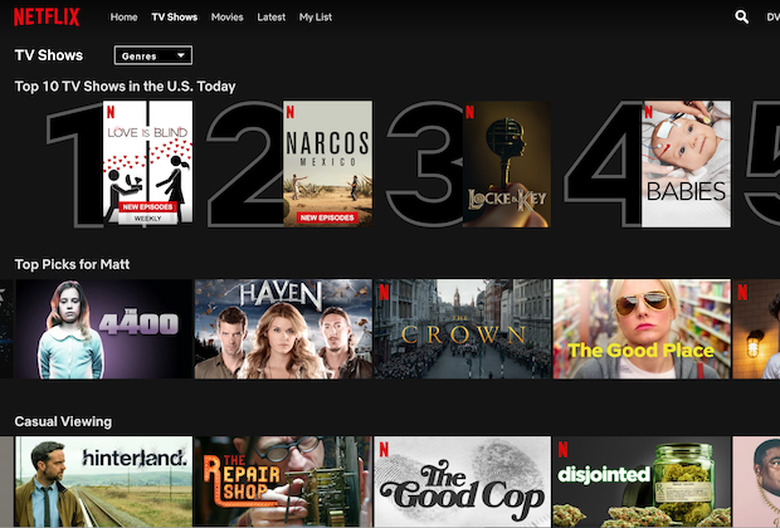Play The 4400 from Top Picks
Screen dimensions: 780x528
103,329
